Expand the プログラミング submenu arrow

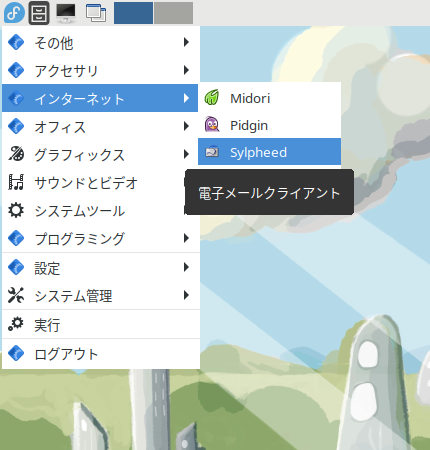[186, 238]
